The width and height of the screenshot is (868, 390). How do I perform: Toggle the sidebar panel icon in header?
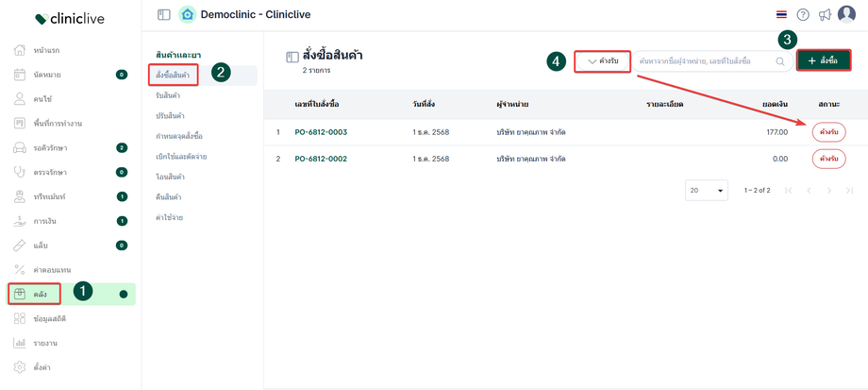coord(164,15)
